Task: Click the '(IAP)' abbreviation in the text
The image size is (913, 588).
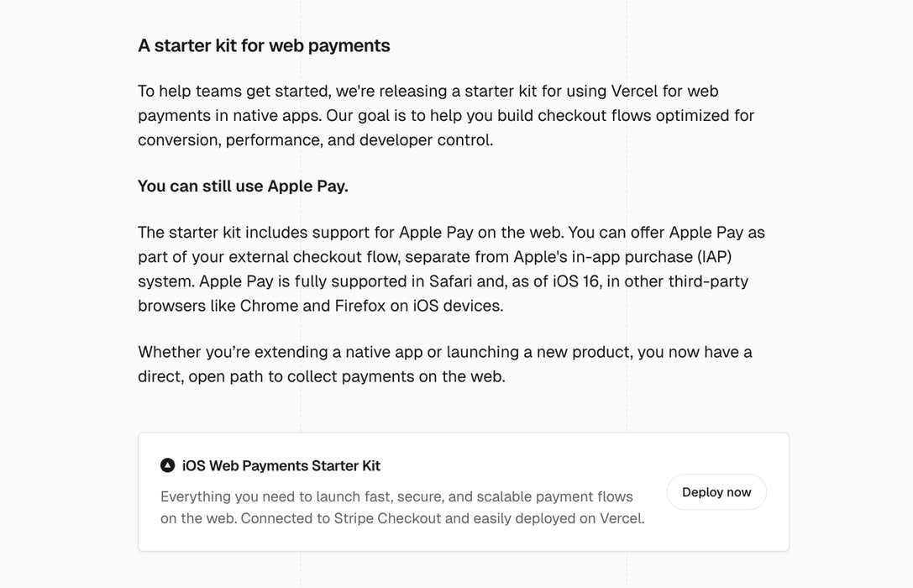Action: coord(714,256)
